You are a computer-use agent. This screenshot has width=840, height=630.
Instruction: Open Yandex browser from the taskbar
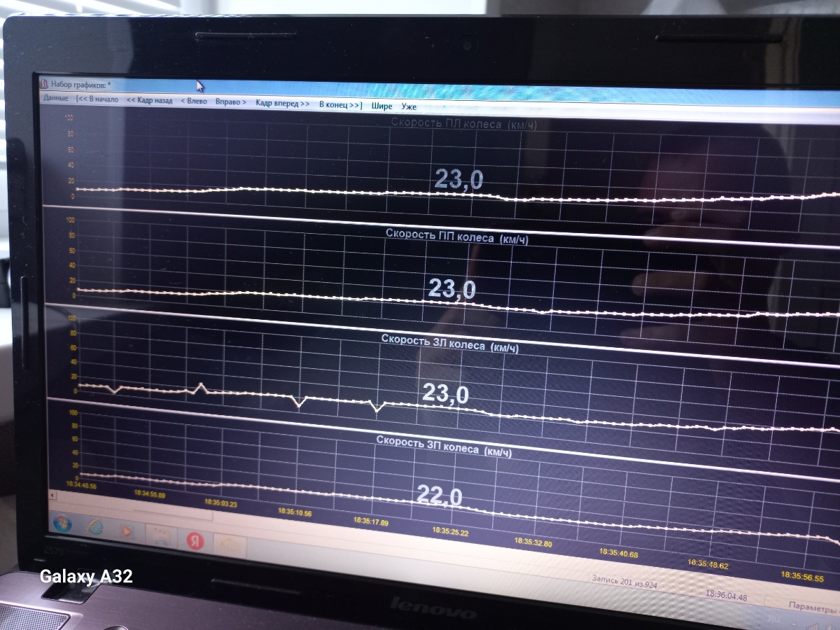coord(194,540)
